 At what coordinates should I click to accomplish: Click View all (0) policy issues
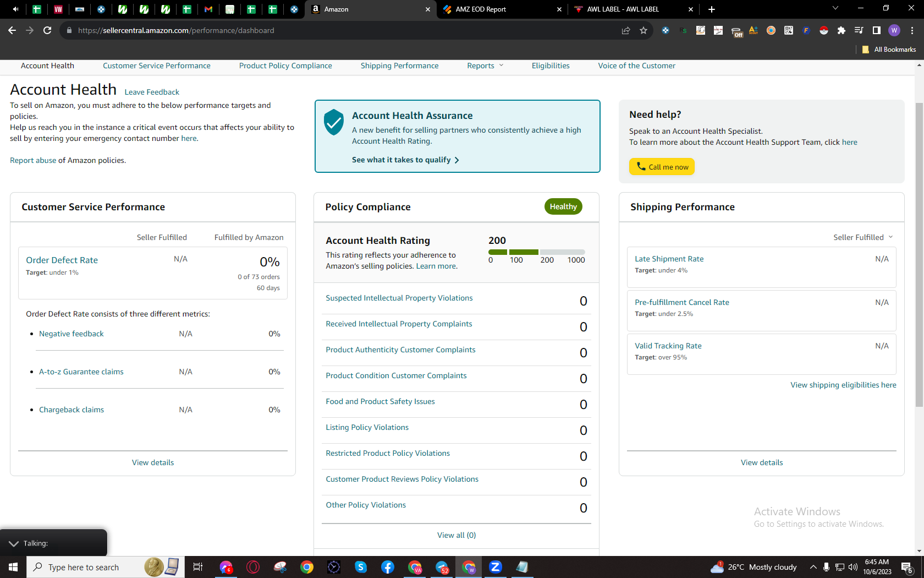tap(457, 535)
